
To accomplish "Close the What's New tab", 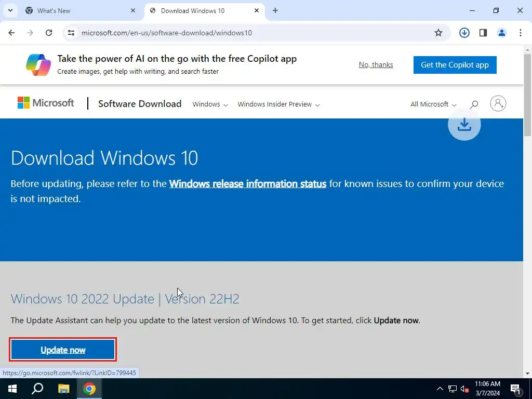I will 133,10.
